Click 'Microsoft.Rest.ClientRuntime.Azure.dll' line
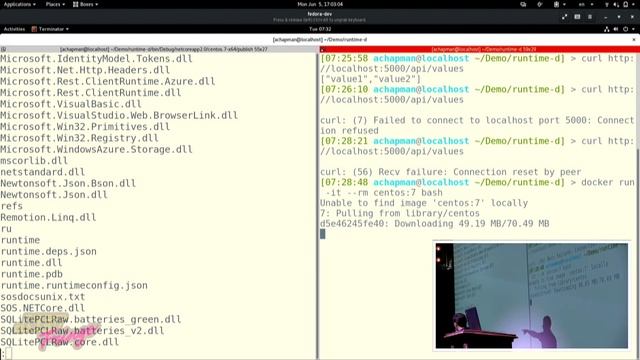This screenshot has width=640, height=360. pyautogui.click(x=108, y=81)
